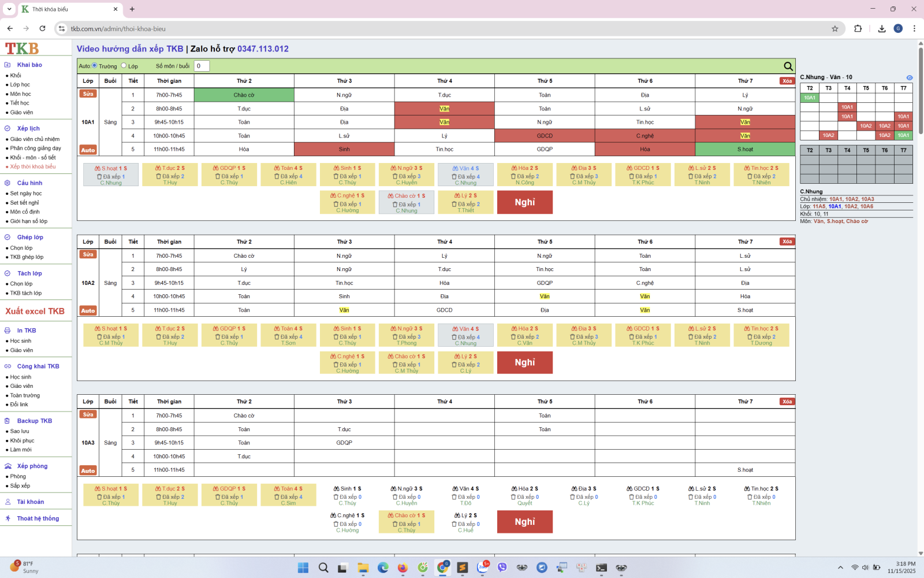Expand the Xếp lịch sidebar section
Viewport: 924px width, 578px height.
28,128
